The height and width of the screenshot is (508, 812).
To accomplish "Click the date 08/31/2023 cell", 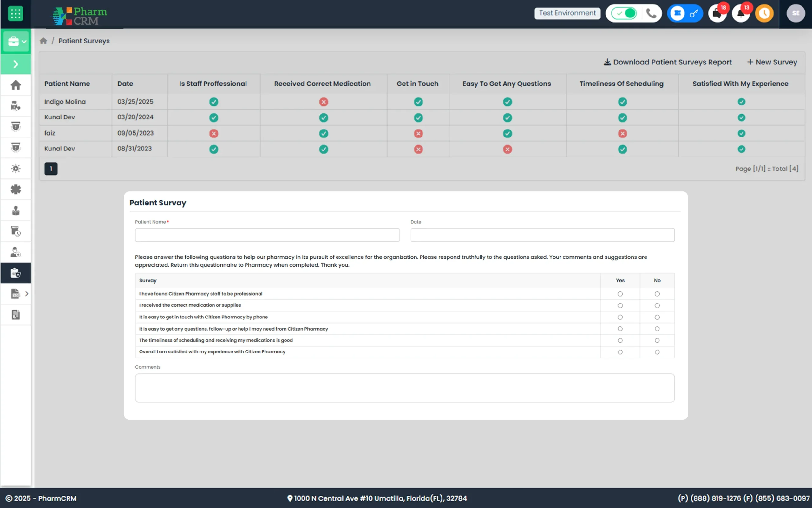I will [134, 149].
